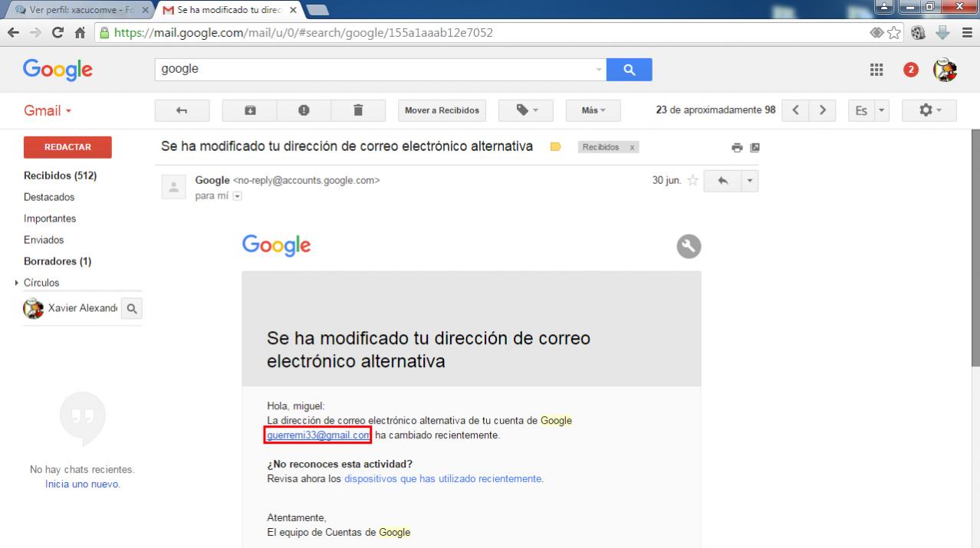Toggle the yellow importance marker beside the subject
Viewport: 980px width, 548px height.
coord(556,147)
